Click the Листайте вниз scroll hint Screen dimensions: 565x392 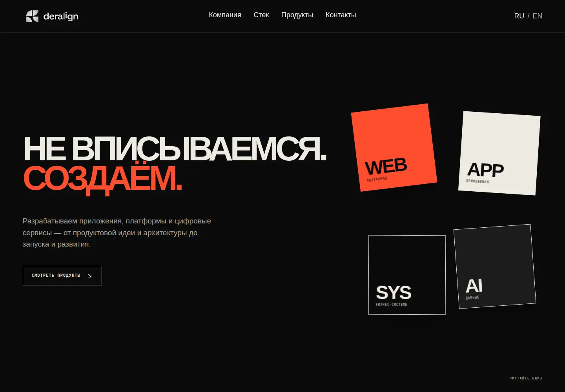526,378
